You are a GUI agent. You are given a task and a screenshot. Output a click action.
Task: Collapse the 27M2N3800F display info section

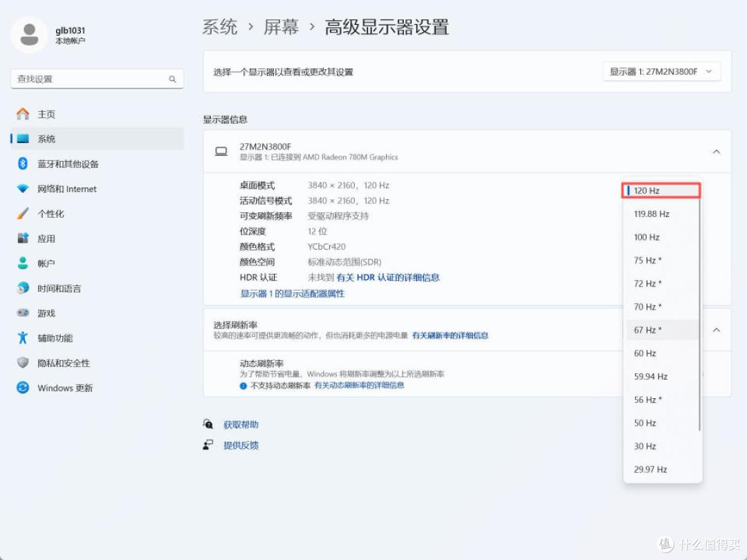tap(716, 151)
